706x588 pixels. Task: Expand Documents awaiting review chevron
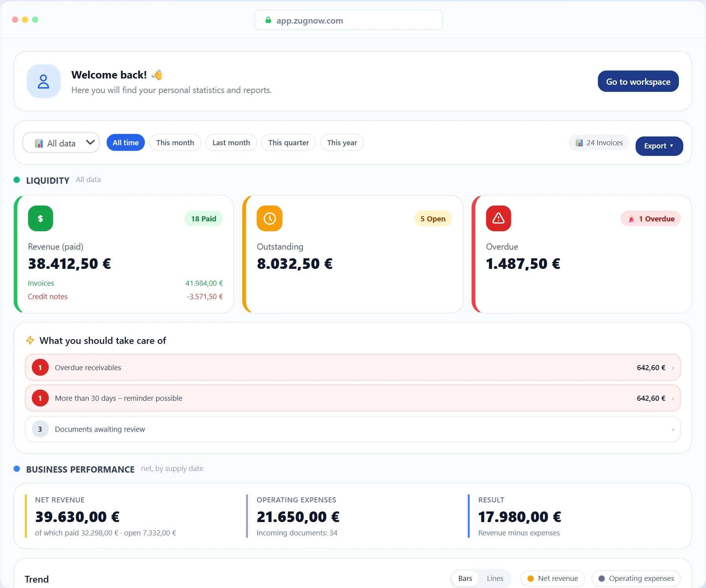point(673,429)
